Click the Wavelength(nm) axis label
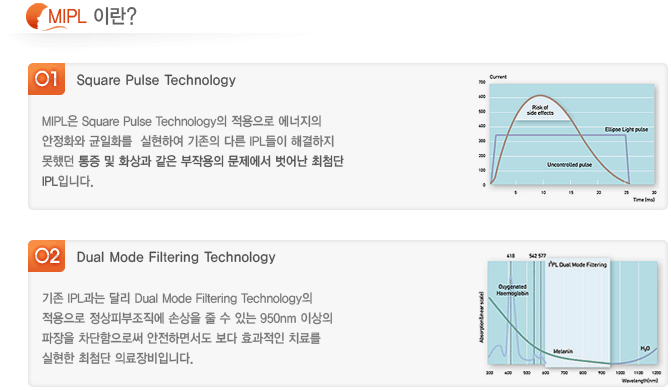Image resolution: width=671 pixels, height=390 pixels. pyautogui.click(x=640, y=381)
